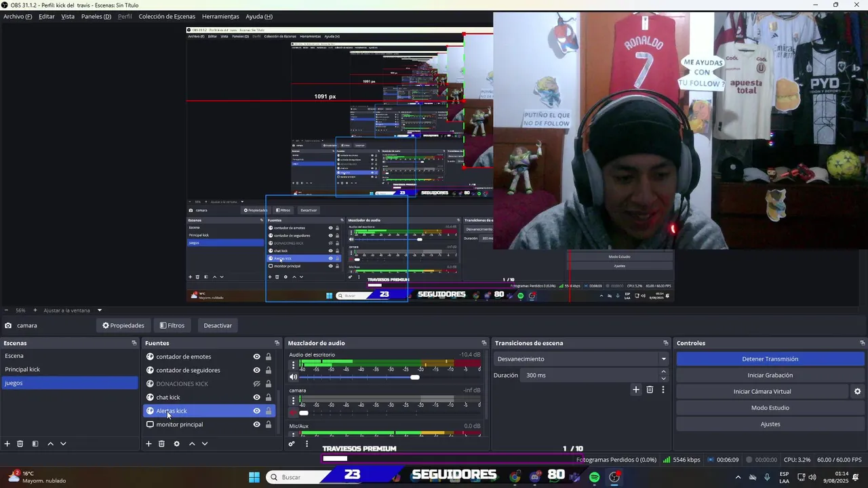Increase transition duration stepper up
This screenshot has width=868, height=488.
click(663, 372)
